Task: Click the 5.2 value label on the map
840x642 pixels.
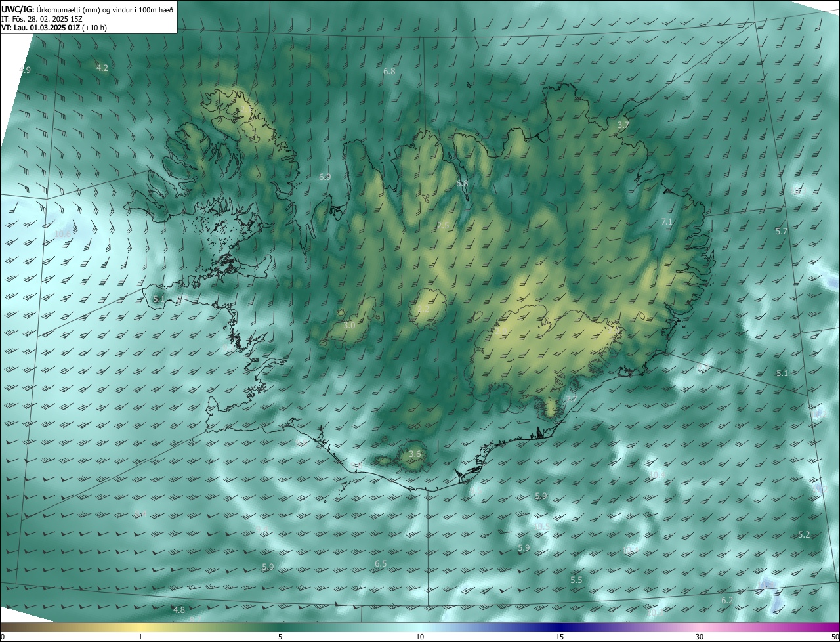Action: click(804, 534)
